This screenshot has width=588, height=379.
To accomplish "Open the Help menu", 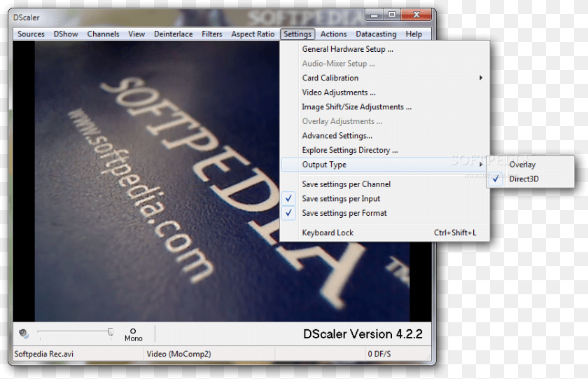I will click(x=414, y=34).
